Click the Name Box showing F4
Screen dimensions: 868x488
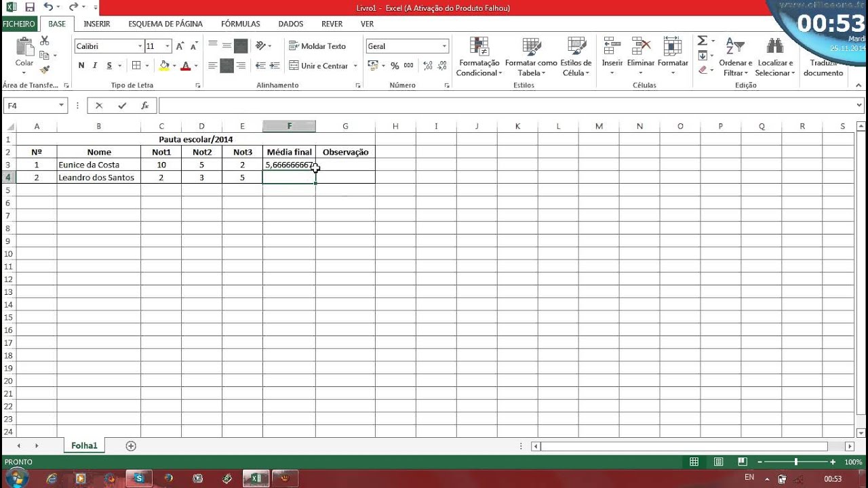click(31, 106)
